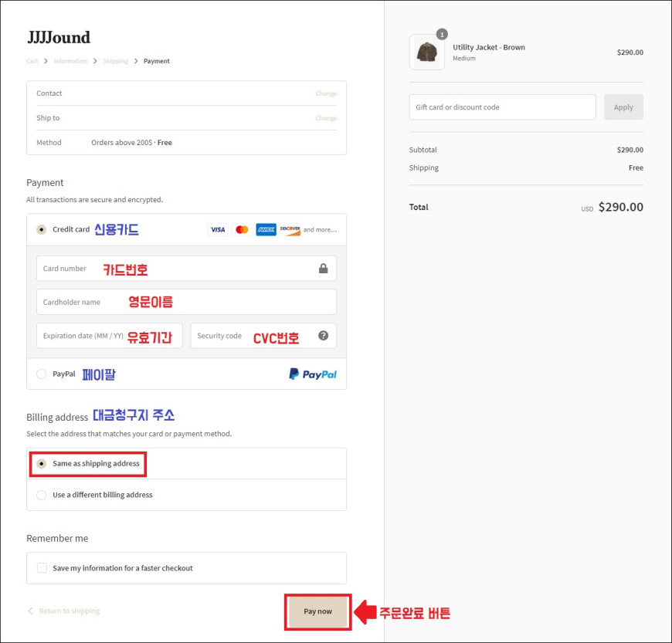672x643 pixels.
Task: Click the Visa card logo
Action: point(218,229)
